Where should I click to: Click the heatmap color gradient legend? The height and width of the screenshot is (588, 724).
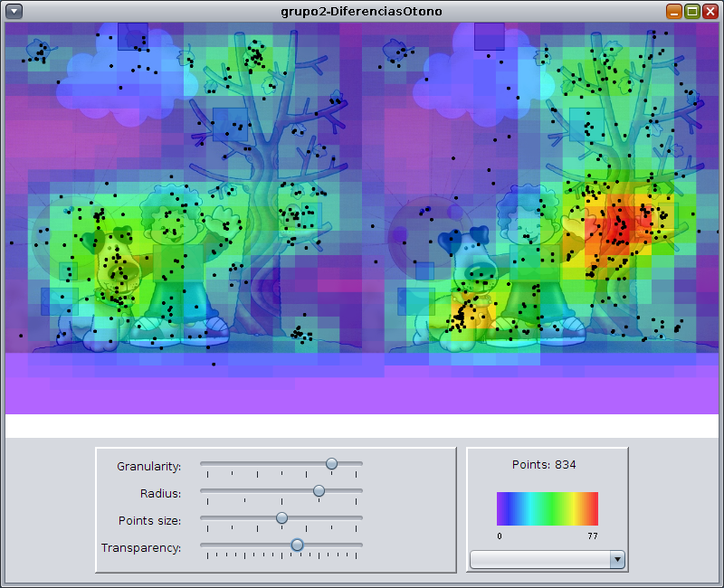pyautogui.click(x=548, y=508)
